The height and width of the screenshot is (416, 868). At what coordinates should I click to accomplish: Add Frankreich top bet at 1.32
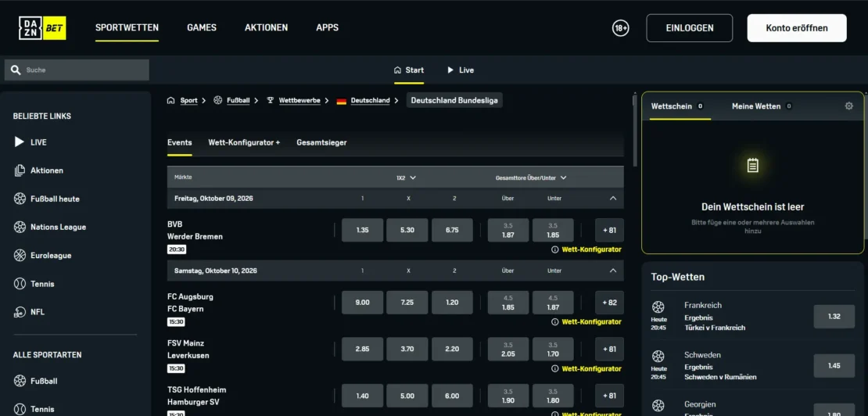point(834,317)
